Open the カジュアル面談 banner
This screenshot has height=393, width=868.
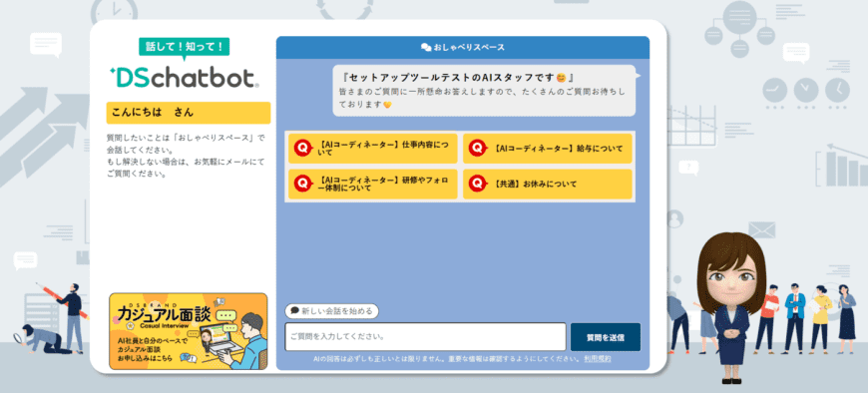tap(189, 331)
